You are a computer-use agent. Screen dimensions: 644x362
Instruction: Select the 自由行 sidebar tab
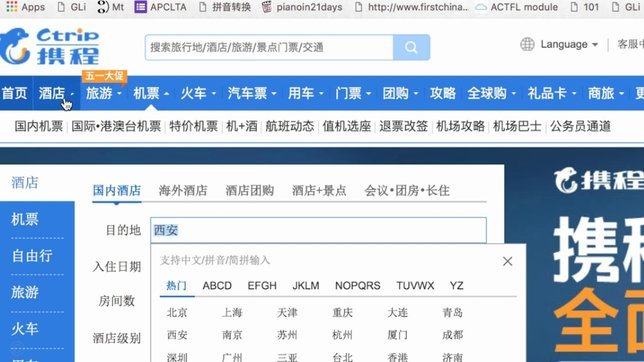(x=32, y=256)
